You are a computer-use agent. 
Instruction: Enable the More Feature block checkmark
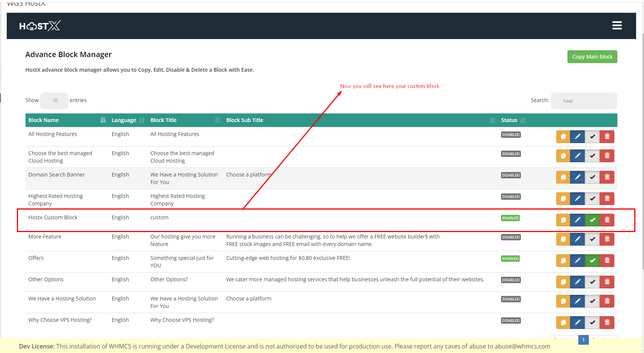[x=592, y=239]
